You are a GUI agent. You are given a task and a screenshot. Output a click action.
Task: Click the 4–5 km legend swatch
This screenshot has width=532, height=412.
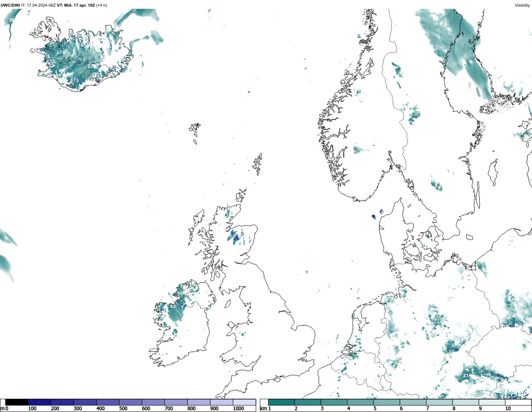[x=360, y=402]
